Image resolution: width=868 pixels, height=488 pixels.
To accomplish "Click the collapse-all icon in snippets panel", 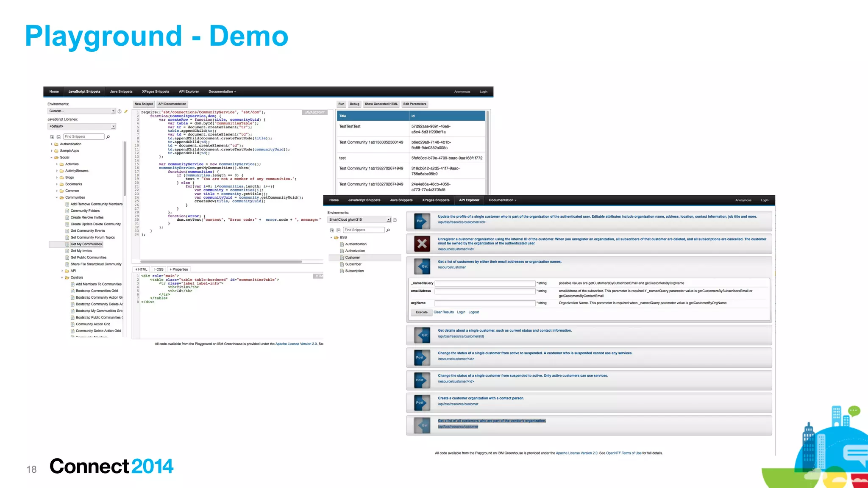I will pyautogui.click(x=58, y=137).
